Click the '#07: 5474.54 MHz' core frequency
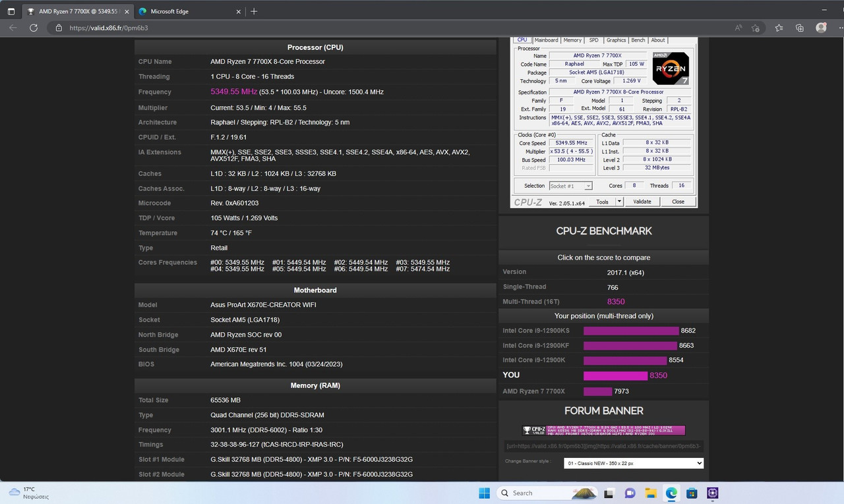This screenshot has width=844, height=504. click(423, 269)
